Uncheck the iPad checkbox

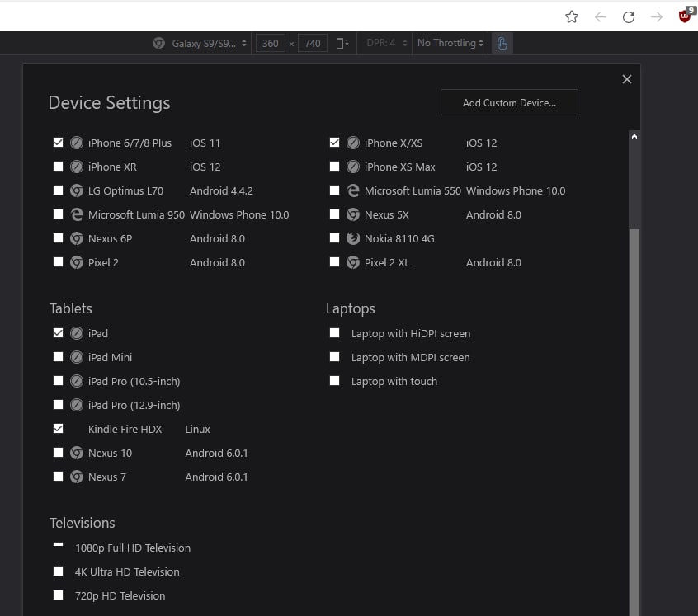[x=58, y=332]
